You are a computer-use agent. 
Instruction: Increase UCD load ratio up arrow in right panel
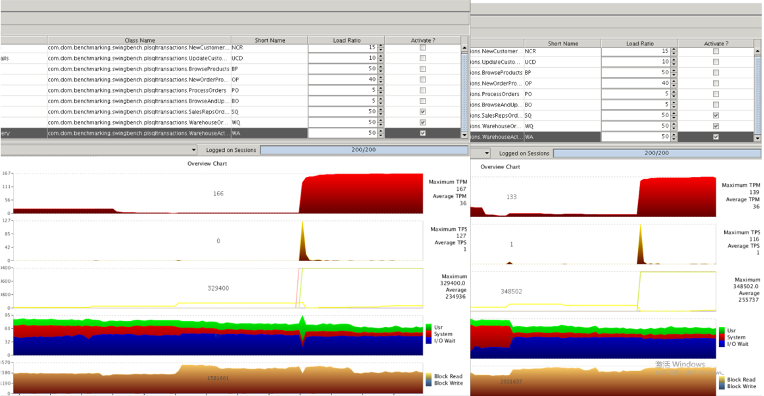[674, 60]
